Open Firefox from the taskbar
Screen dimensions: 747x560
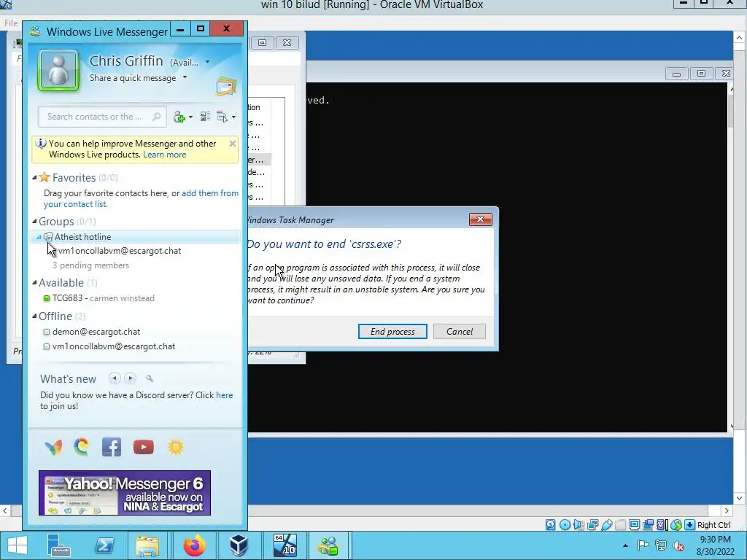pyautogui.click(x=194, y=545)
